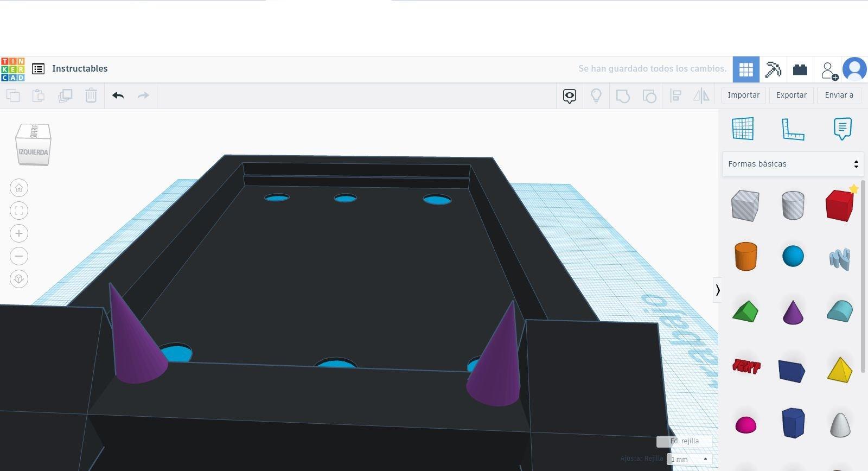Select the magenta Half Sphere shape
The image size is (868, 471).
[745, 425]
